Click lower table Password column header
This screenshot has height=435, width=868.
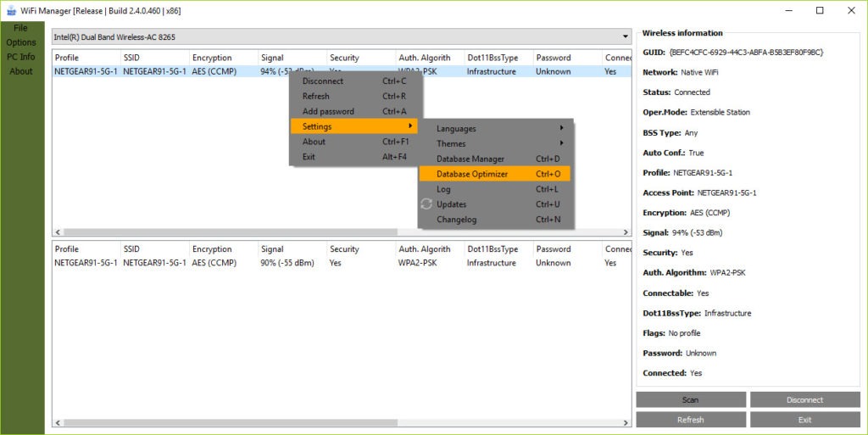pos(567,249)
